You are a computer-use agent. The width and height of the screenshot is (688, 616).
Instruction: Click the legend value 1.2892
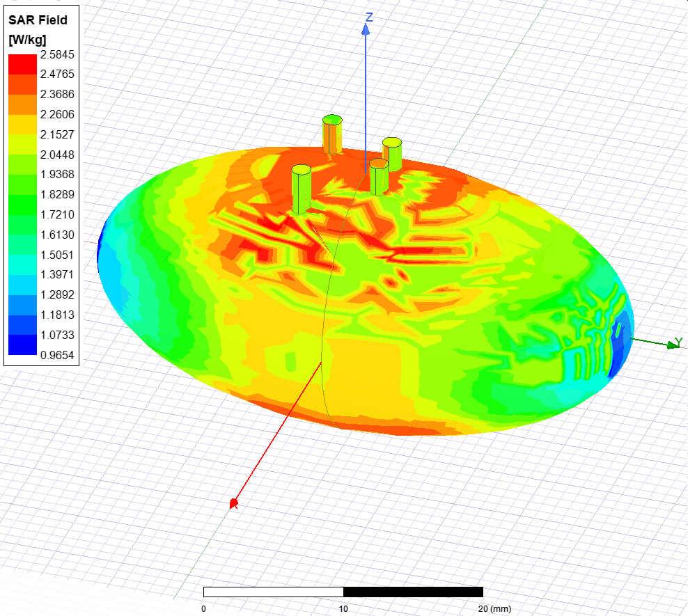pos(57,294)
